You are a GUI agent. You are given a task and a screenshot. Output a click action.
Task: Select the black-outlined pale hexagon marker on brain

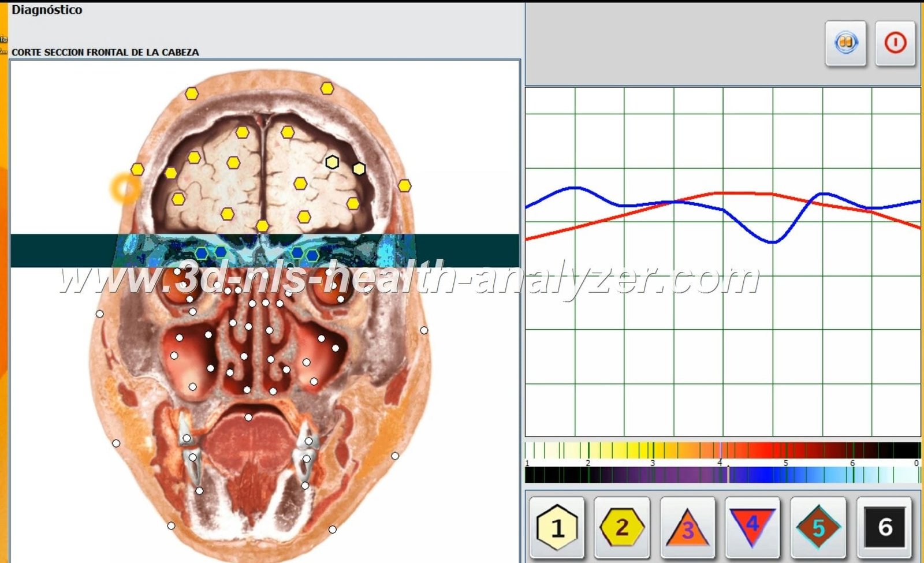click(x=332, y=162)
